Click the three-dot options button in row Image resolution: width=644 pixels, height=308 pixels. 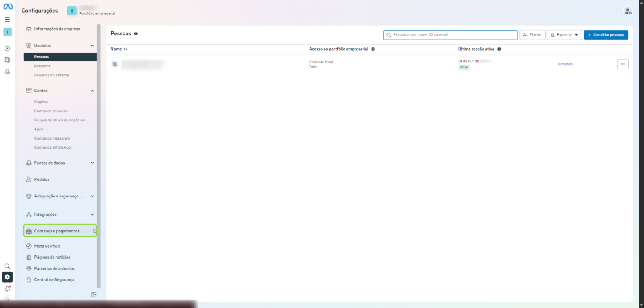point(622,64)
